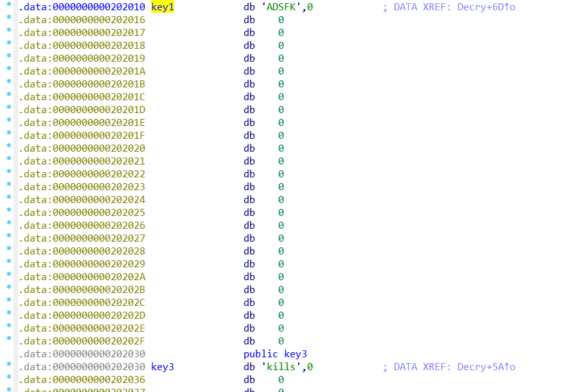The image size is (588, 392).
Task: Select address .data:000000000020201B
Action: point(82,84)
